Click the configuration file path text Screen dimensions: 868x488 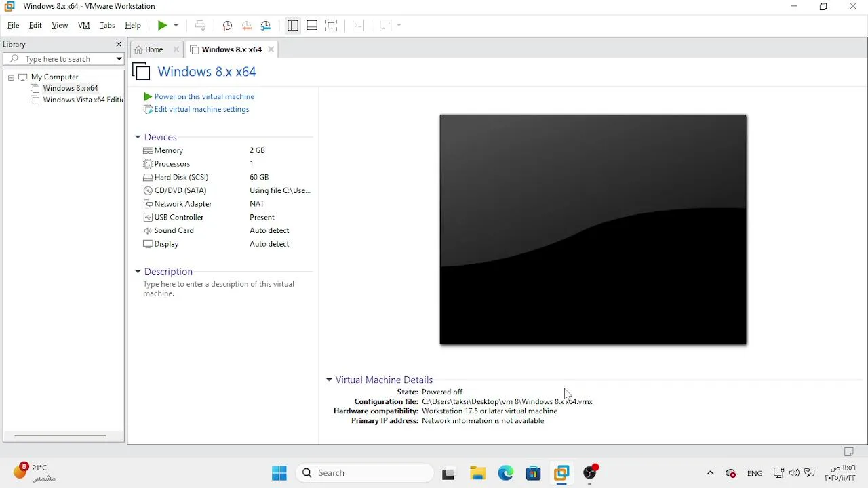(x=507, y=402)
